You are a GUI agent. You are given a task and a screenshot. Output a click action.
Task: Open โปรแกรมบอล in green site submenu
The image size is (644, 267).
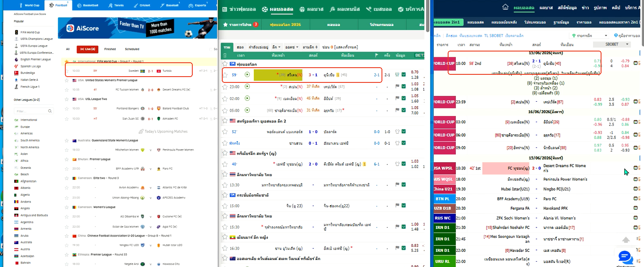tap(381, 25)
